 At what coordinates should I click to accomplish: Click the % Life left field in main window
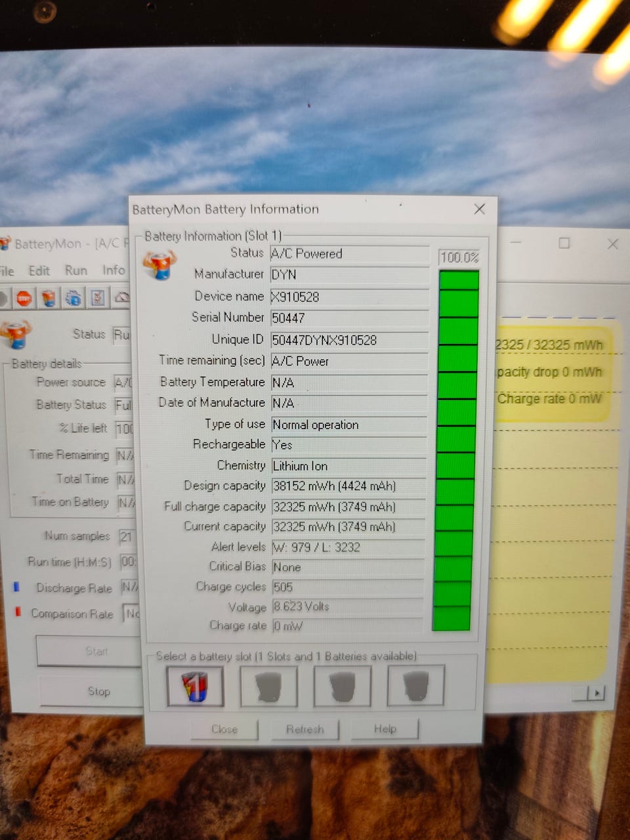[124, 429]
